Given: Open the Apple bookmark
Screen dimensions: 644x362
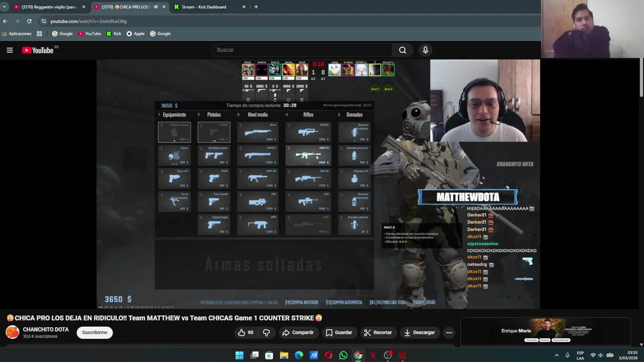Looking at the screenshot, I should coord(136,34).
